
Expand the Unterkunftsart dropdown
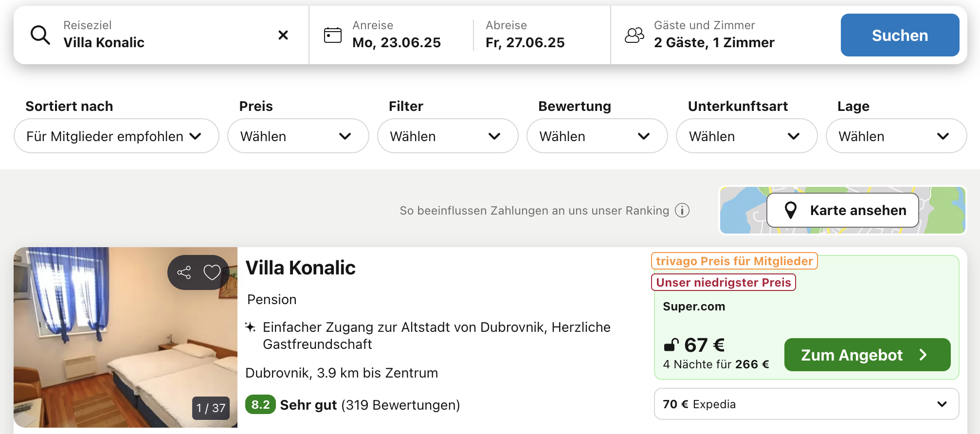point(746,136)
